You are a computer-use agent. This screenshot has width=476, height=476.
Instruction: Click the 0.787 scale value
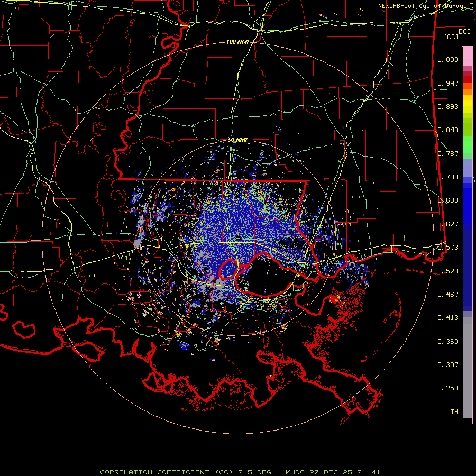click(448, 153)
